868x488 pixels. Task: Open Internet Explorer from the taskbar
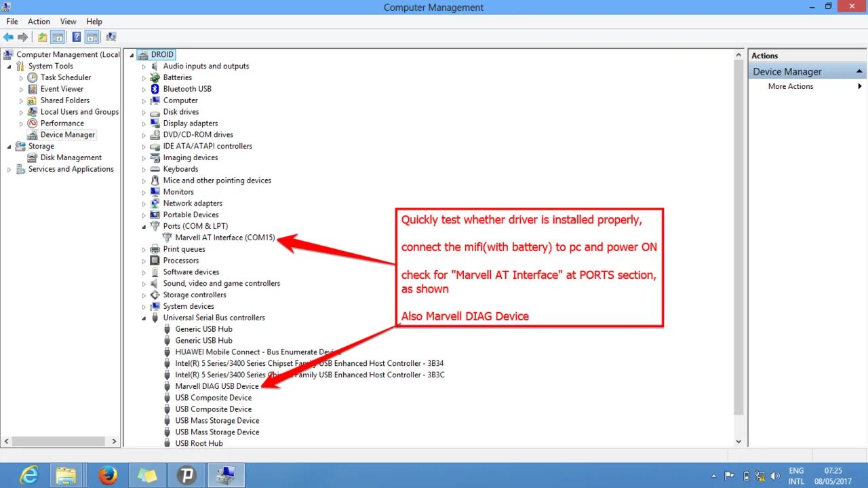(29, 476)
